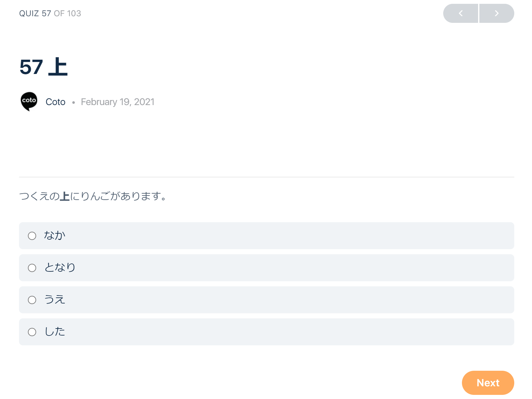
Task: Select the となり radio button
Action: 32,268
